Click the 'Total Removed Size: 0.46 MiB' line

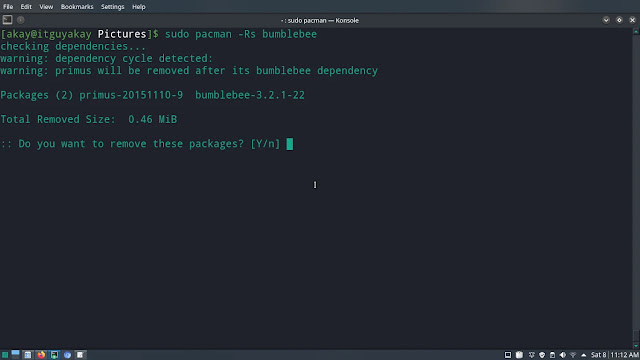tap(89, 119)
